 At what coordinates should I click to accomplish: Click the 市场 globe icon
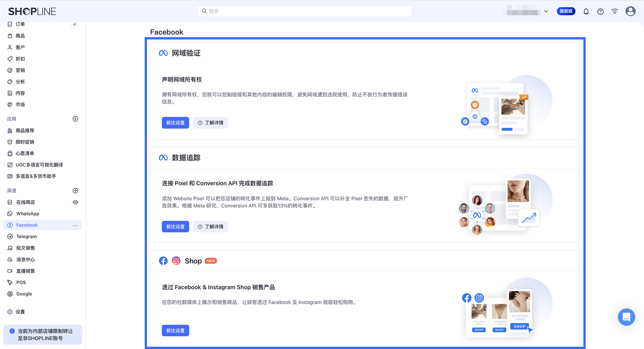10,104
